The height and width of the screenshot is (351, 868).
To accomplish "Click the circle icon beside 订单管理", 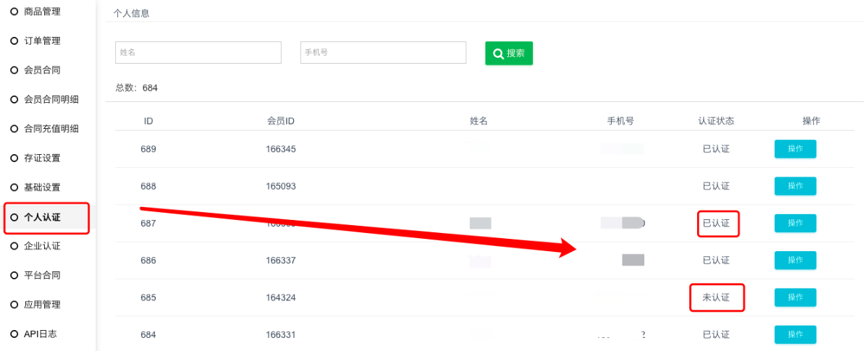I will coord(14,41).
